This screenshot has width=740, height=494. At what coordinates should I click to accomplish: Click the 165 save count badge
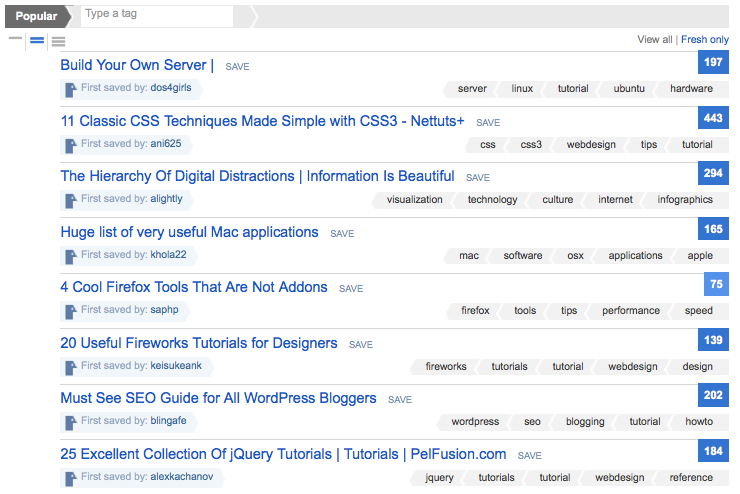coord(713,229)
